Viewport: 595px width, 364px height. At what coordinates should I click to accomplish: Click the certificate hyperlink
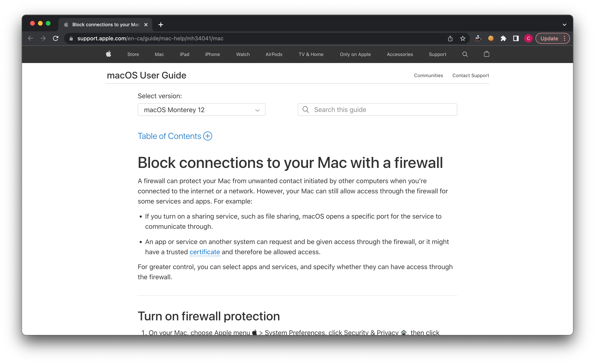(x=205, y=252)
